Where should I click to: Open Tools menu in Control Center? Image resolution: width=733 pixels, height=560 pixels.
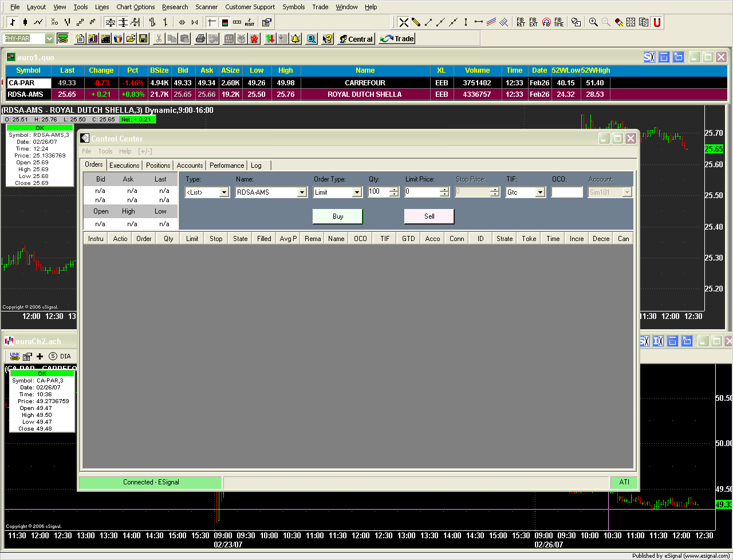(x=105, y=151)
